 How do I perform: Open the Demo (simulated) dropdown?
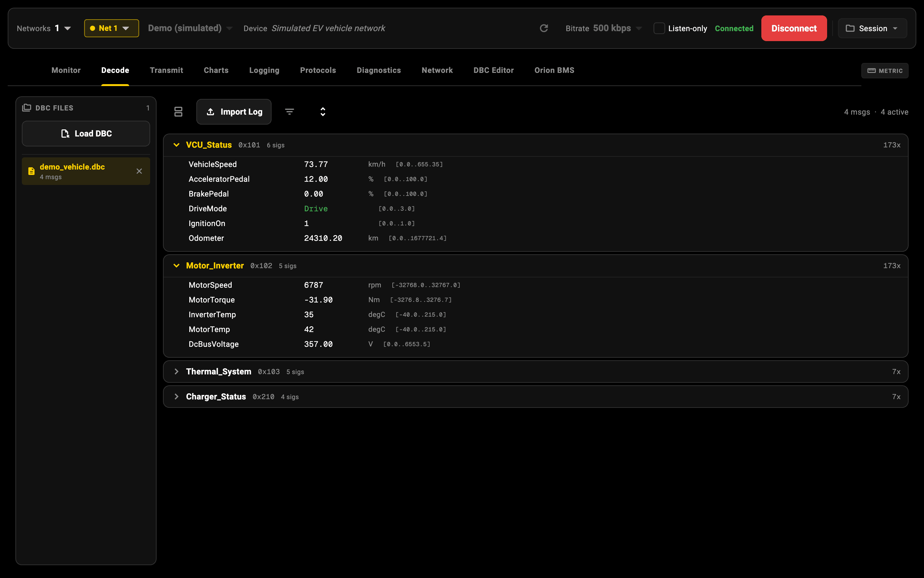click(190, 28)
